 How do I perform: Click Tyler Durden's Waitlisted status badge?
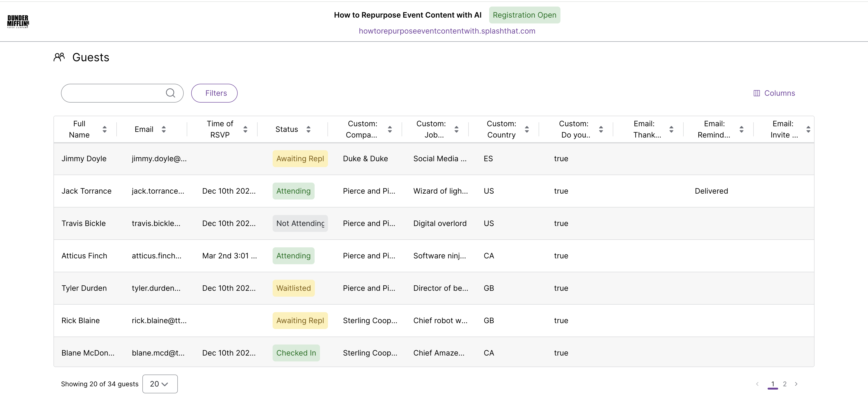coord(293,288)
